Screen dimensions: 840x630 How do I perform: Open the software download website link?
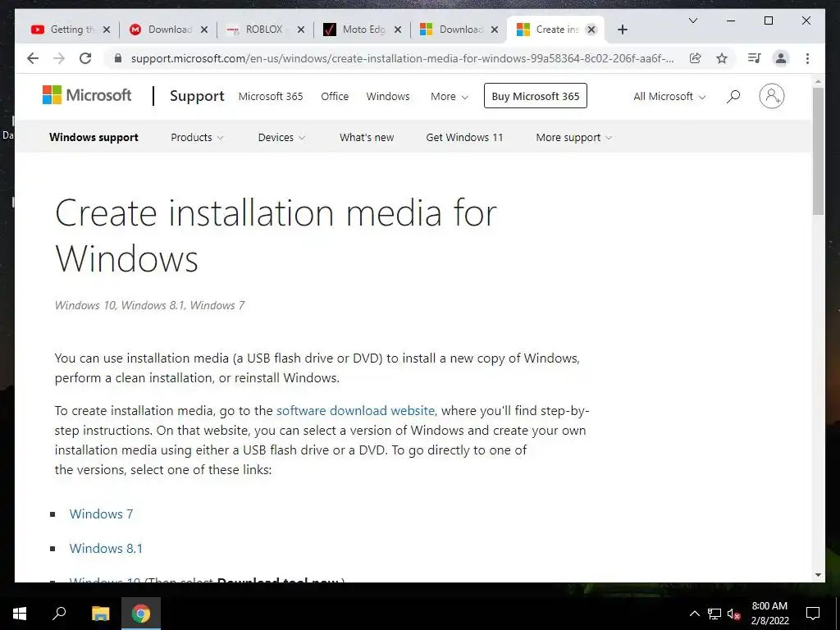(357, 410)
